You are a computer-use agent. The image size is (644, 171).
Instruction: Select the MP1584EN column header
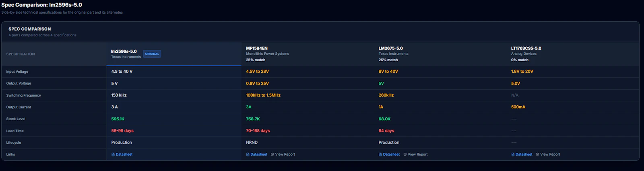point(308,54)
